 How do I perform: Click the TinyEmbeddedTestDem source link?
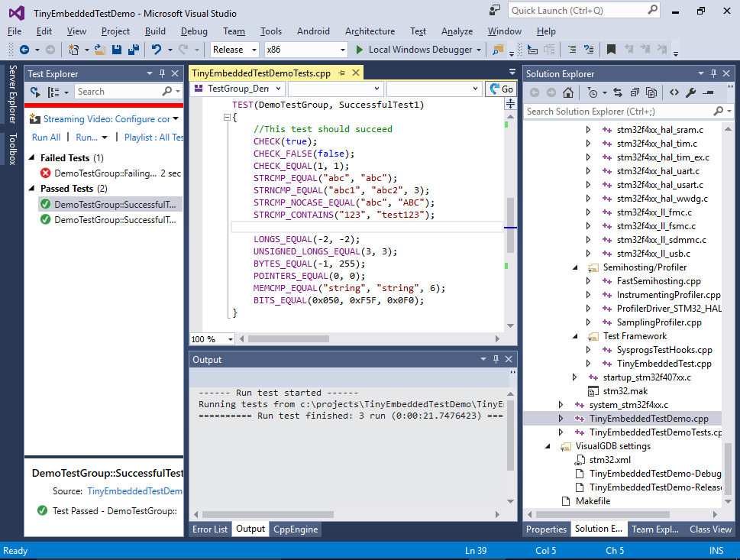(135, 491)
